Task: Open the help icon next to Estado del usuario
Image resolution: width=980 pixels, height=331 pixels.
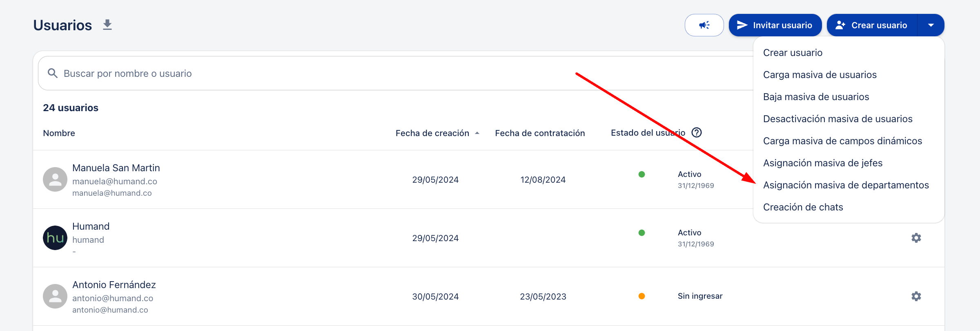Action: [x=697, y=133]
